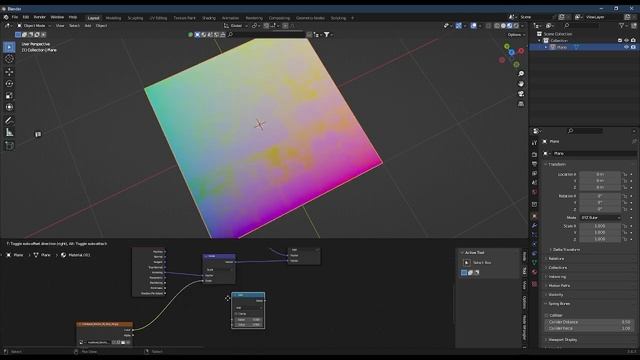Image resolution: width=640 pixels, height=360 pixels.
Task: Toggle viewport overlays button
Action: (x=473, y=26)
